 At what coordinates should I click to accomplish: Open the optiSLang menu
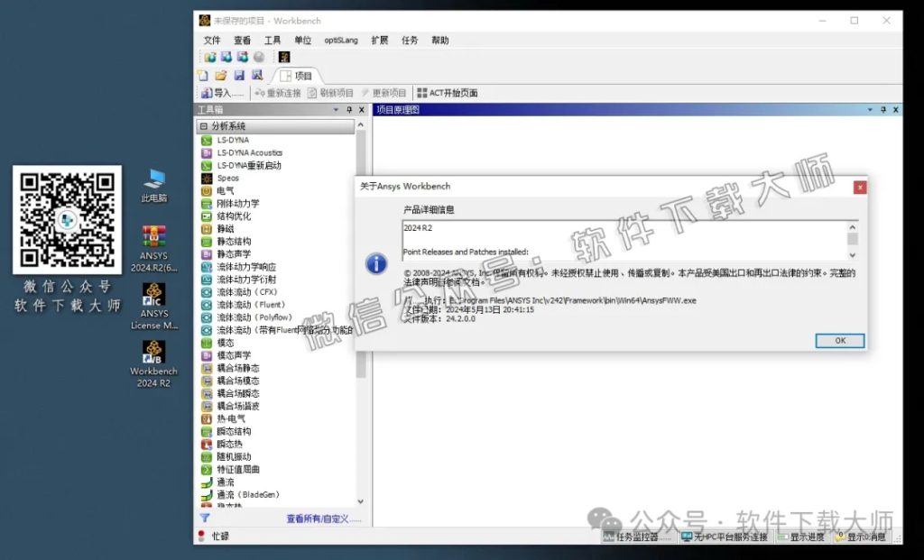pyautogui.click(x=341, y=40)
